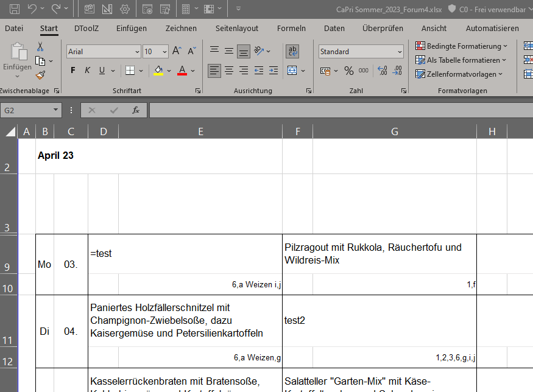Click the cubes icon in the quick access toolbar
533x392 pixels.
coord(90,9)
